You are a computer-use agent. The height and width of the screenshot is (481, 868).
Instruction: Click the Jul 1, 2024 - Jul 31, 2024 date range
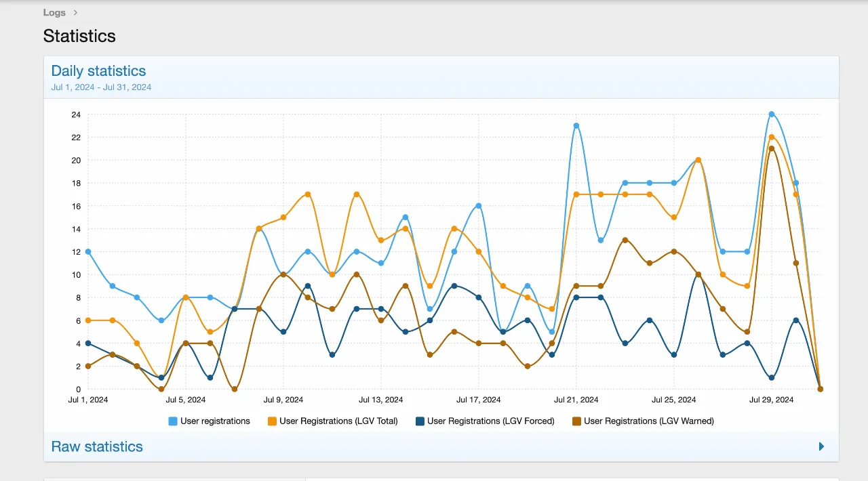click(101, 87)
